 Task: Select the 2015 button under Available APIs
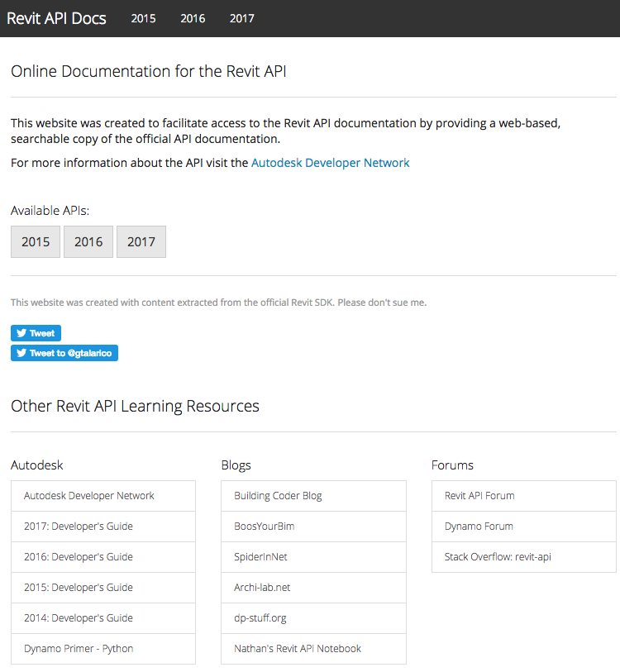click(x=36, y=242)
